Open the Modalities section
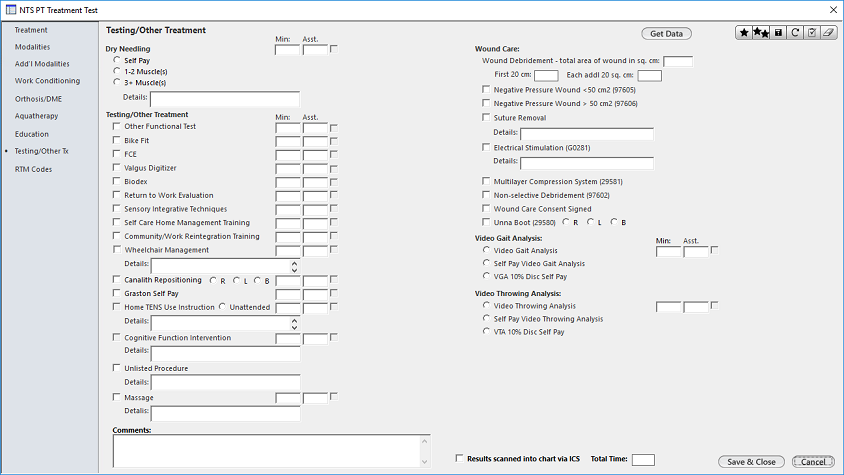 point(32,47)
